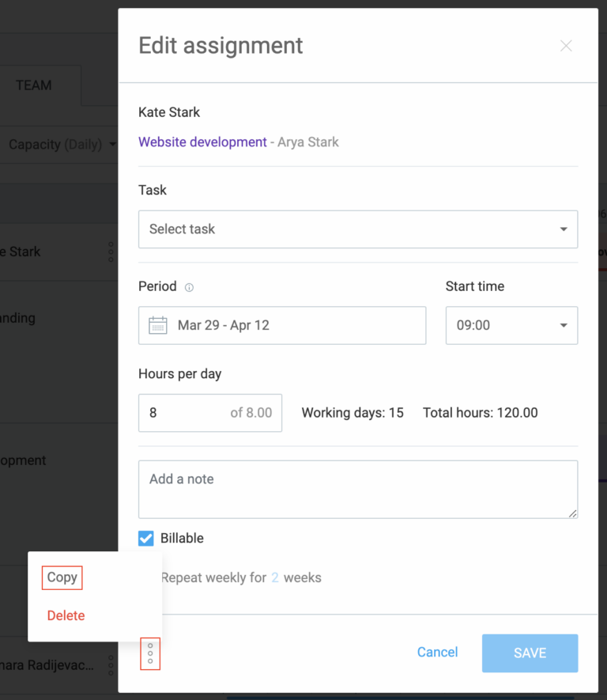Open the three-dot menu beside Mara Radijevac
The image size is (607, 700).
coord(110,666)
